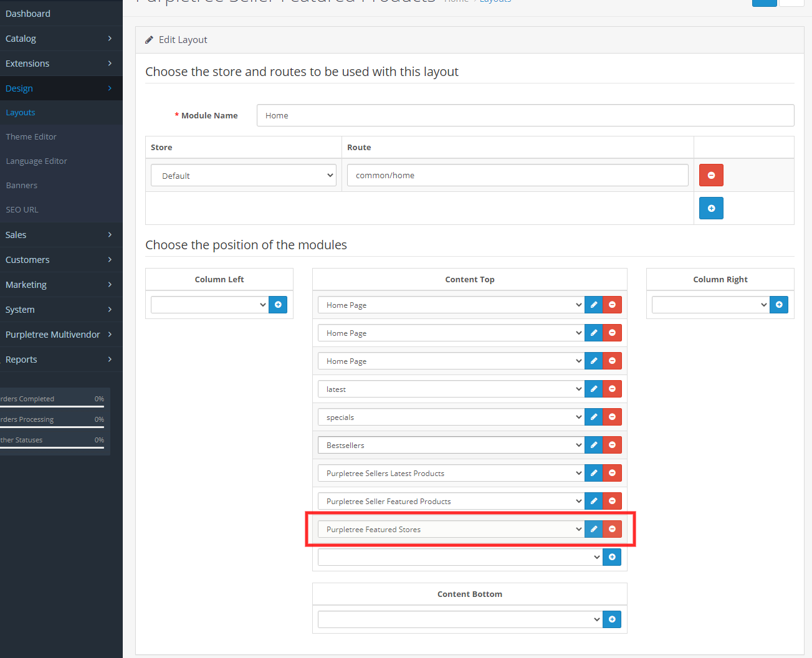The image size is (812, 658).
Task: Open Column Right module dropdown
Action: tap(711, 305)
